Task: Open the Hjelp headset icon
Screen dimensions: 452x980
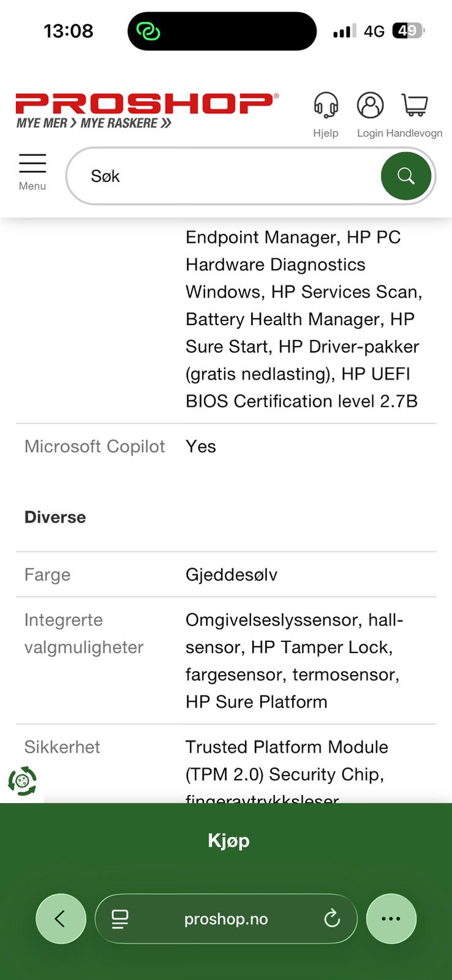Action: (x=325, y=106)
